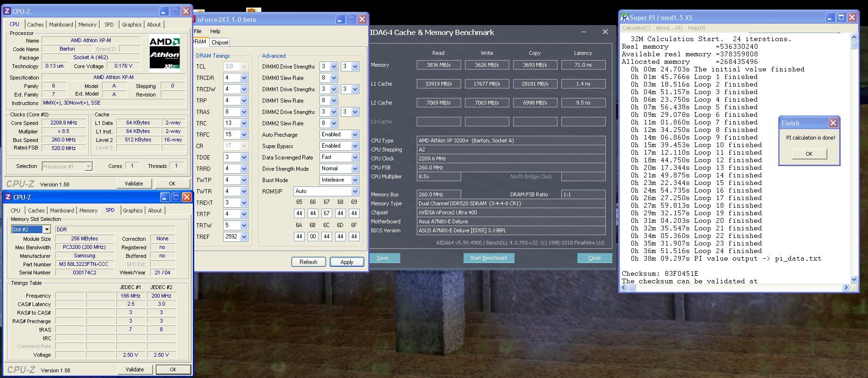Click Refresh button in nForce2XT
Screen dimensions: 868x378
pos(309,262)
